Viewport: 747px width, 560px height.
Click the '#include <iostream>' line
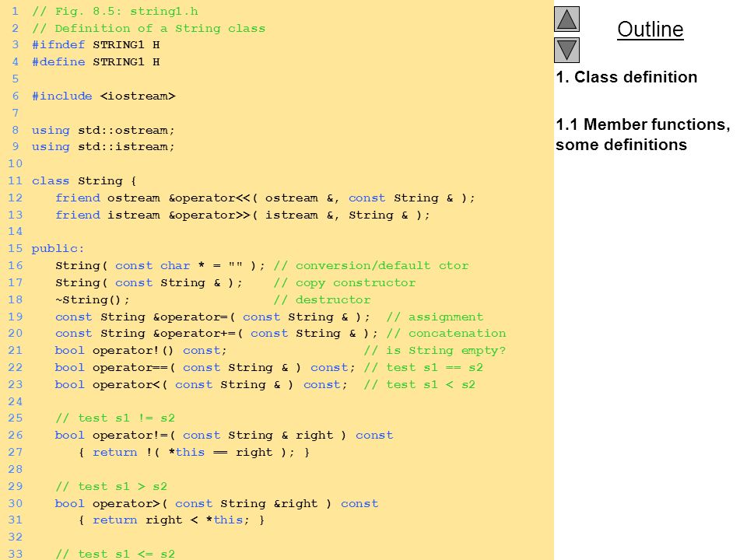pyautogui.click(x=103, y=96)
